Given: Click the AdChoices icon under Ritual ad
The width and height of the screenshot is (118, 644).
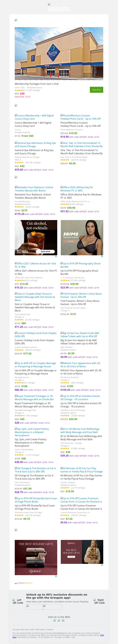Looking at the screenshot, I should point(56,256).
